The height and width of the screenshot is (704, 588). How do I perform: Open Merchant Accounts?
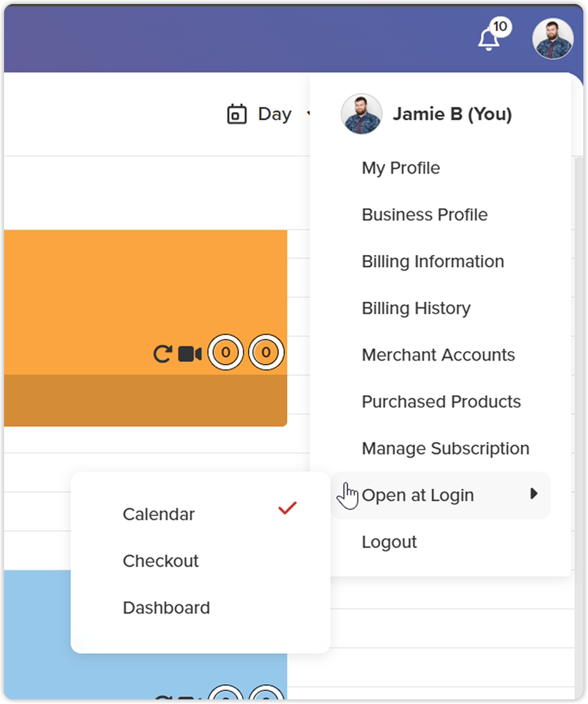438,355
